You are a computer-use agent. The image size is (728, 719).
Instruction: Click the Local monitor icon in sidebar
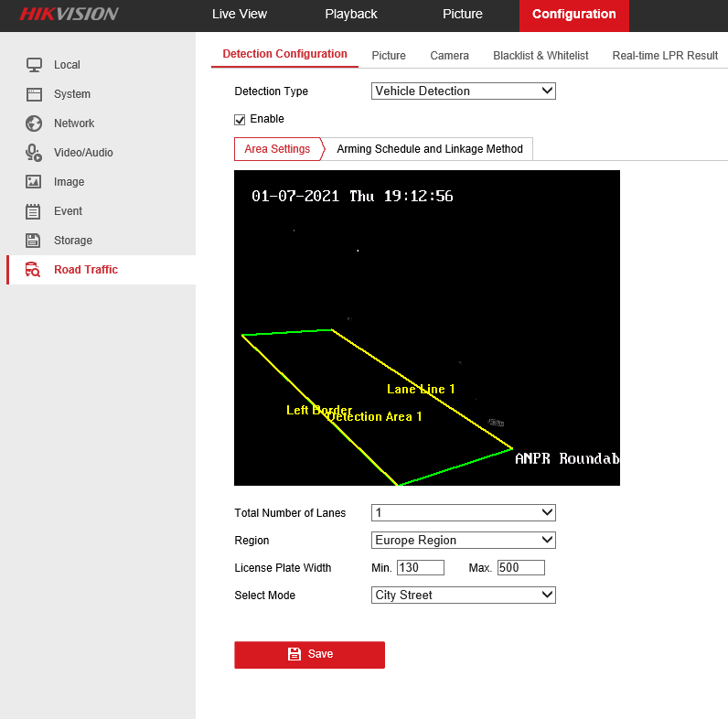click(34, 65)
